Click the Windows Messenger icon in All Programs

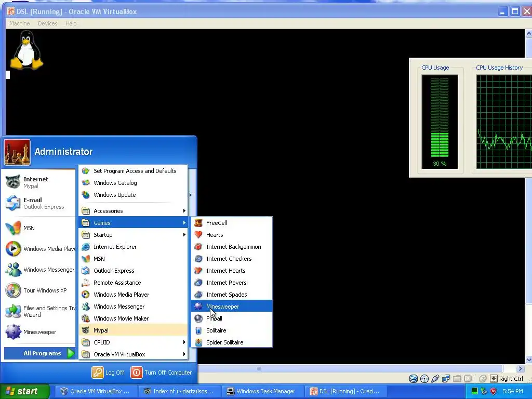pyautogui.click(x=86, y=307)
